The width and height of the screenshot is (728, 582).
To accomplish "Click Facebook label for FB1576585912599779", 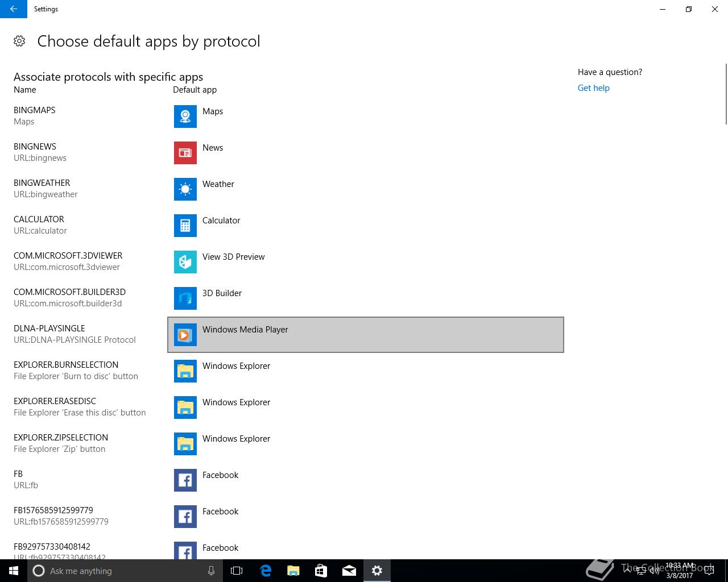I will 220,512.
